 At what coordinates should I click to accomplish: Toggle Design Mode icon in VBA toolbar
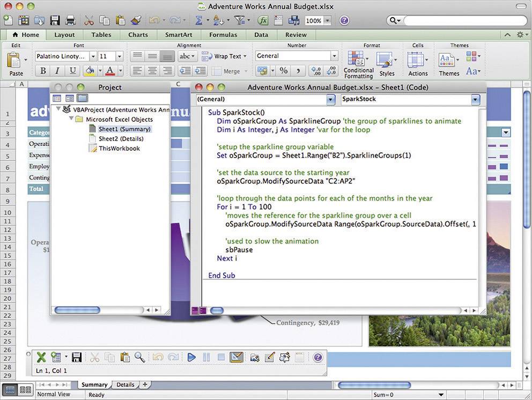pos(236,357)
